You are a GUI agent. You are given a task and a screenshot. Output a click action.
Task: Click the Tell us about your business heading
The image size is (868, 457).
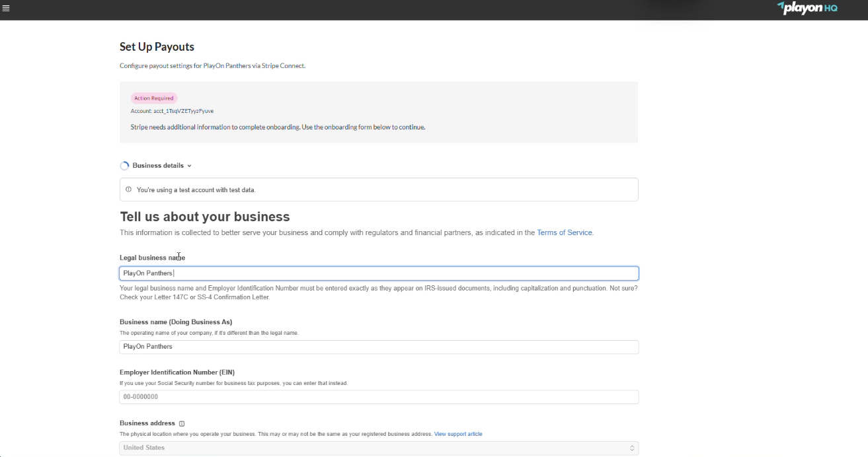pyautogui.click(x=205, y=217)
